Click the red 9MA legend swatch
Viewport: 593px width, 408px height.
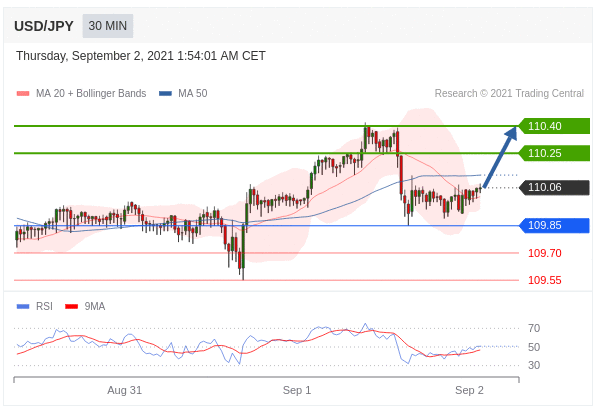71,306
